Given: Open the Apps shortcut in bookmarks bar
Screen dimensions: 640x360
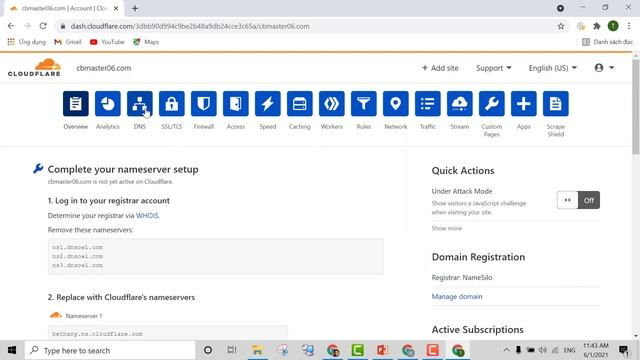Looking at the screenshot, I should [x=27, y=42].
